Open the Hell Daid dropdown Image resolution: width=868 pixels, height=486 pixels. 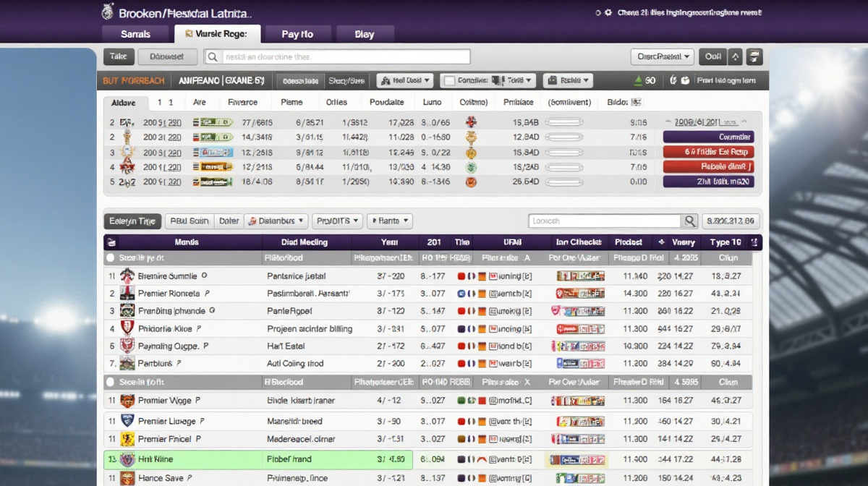tap(404, 81)
